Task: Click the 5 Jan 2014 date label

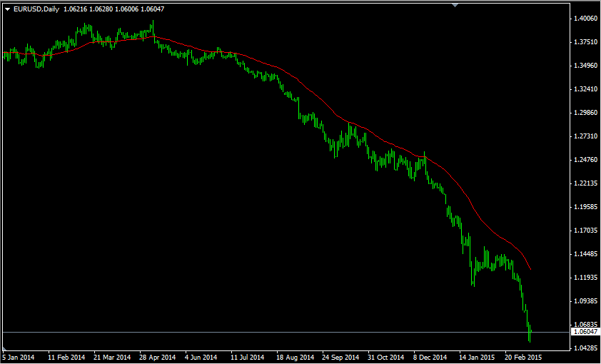Action: (18, 358)
